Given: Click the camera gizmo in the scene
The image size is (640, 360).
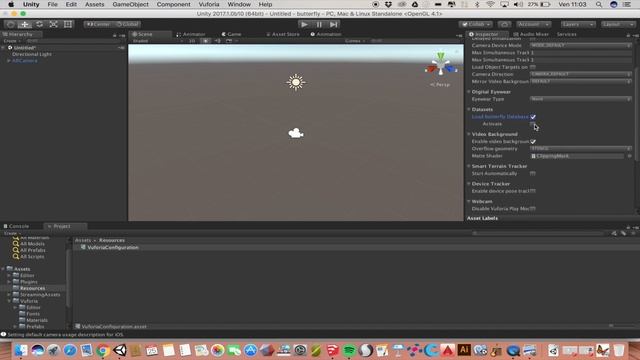Looking at the screenshot, I should (x=296, y=133).
